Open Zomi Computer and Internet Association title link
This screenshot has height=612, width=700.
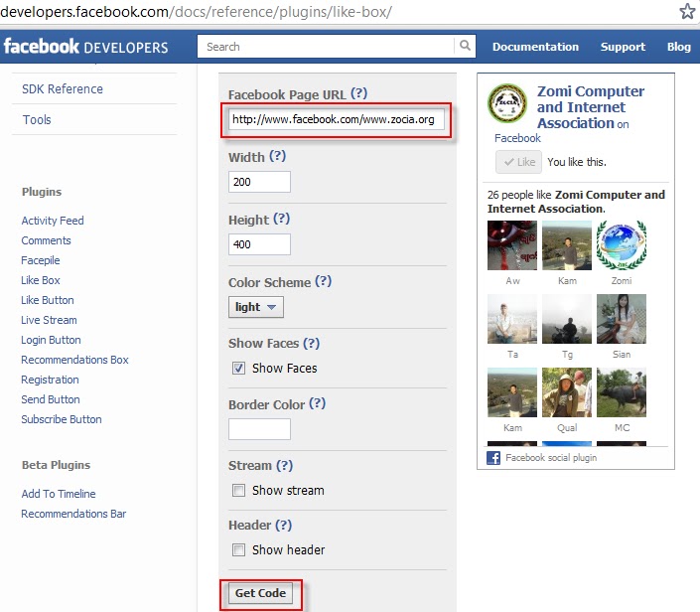(x=590, y=107)
